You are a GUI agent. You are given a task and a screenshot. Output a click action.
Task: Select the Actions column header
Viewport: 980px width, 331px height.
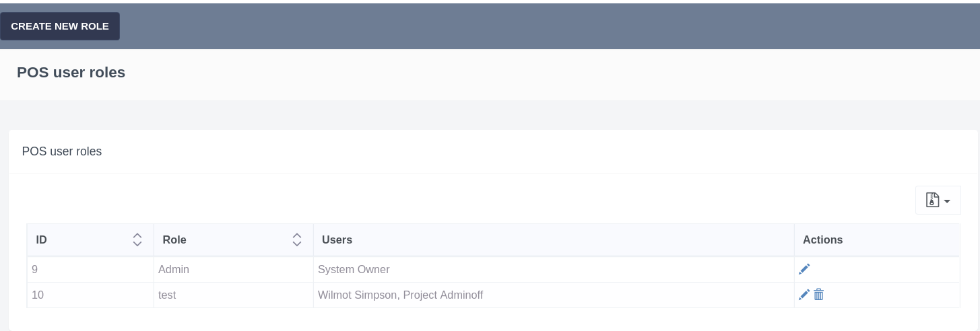[x=822, y=240]
